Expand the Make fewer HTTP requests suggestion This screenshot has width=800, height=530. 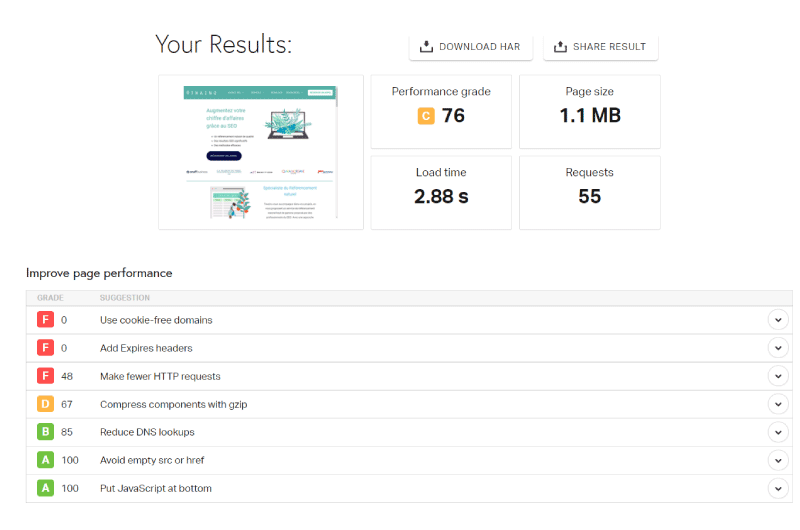778,376
